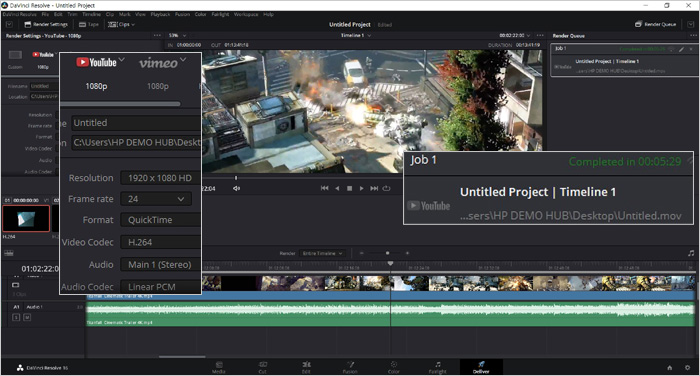Click the OUT timecode value
Screen dimensions: 700x376
(x=236, y=45)
